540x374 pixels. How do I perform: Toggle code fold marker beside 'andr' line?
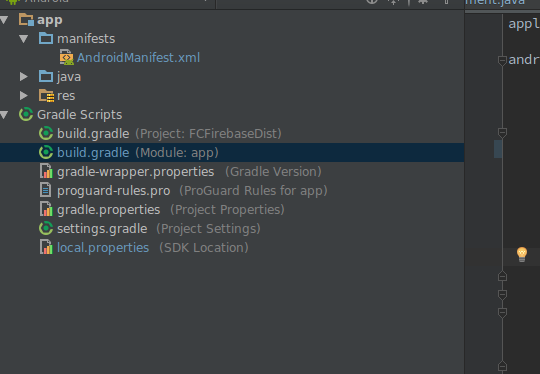tap(502, 61)
